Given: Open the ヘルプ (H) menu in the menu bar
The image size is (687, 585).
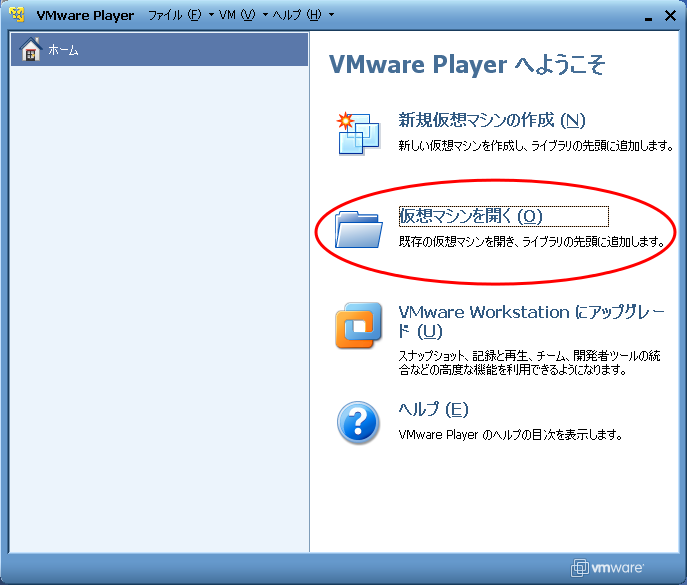Looking at the screenshot, I should pyautogui.click(x=297, y=15).
